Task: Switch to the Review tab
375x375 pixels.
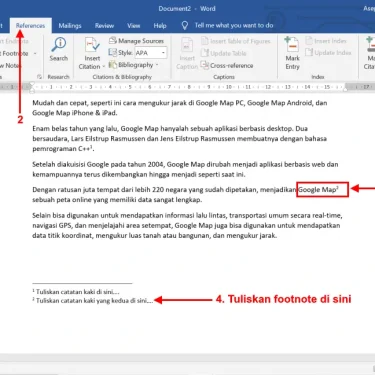Action: pos(104,26)
